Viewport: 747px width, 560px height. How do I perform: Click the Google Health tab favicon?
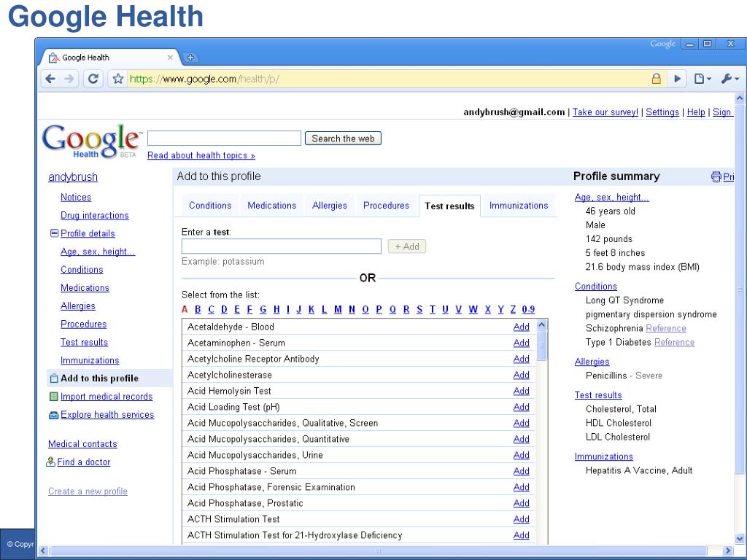click(x=54, y=58)
